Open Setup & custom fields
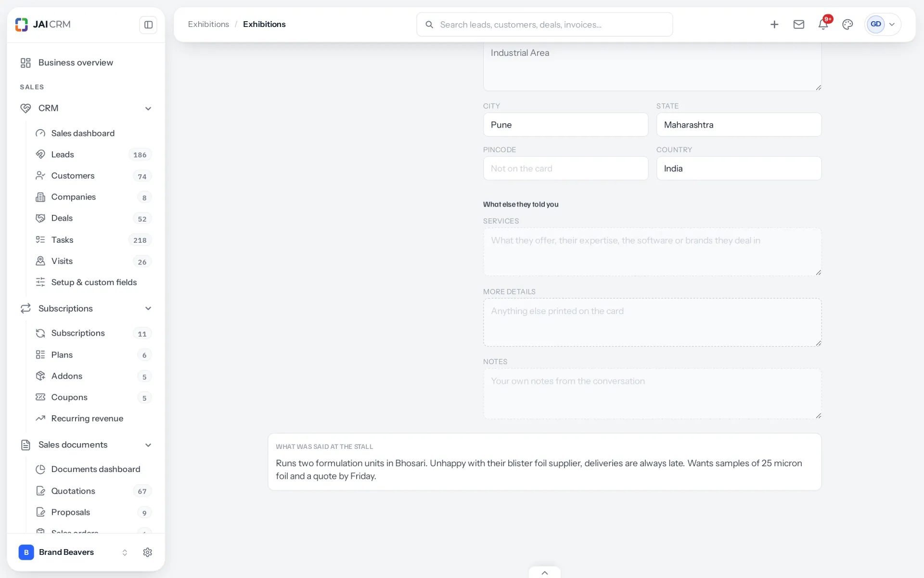This screenshot has height=578, width=924. tap(93, 282)
